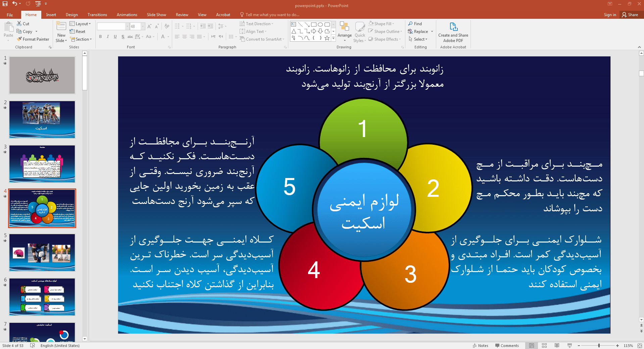Switch to the Acrobat tab
Image resolution: width=644 pixels, height=349 pixels.
pyautogui.click(x=223, y=15)
